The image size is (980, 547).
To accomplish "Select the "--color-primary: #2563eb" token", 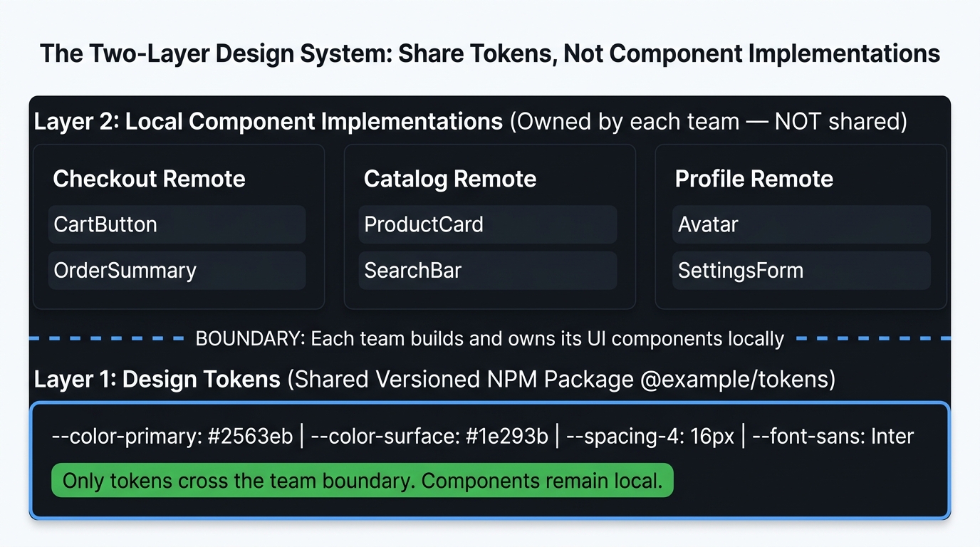I will tap(172, 436).
